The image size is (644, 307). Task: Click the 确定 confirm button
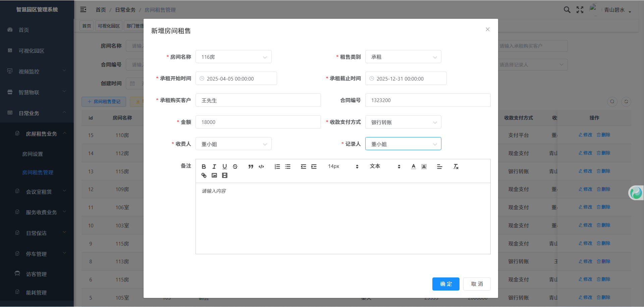pos(445,284)
